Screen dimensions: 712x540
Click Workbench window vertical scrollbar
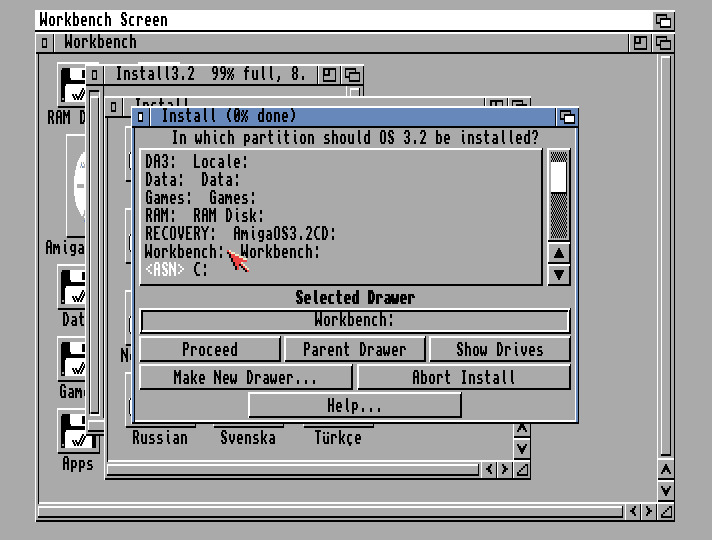[x=666, y=255]
